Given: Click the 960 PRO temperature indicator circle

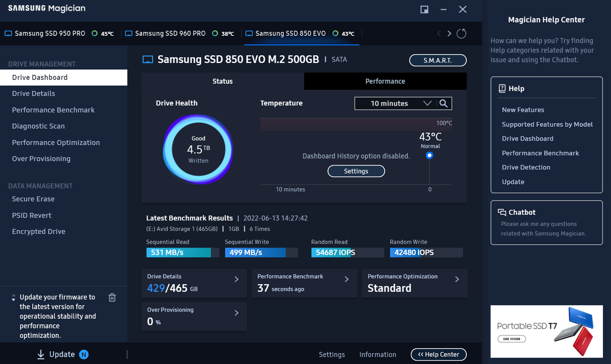Looking at the screenshot, I should pos(215,33).
